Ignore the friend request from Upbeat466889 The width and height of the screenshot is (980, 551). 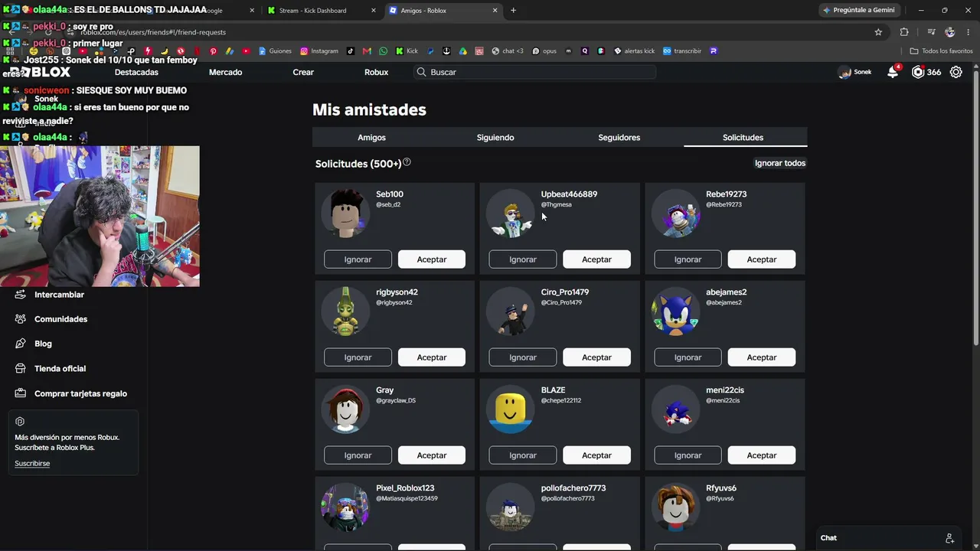(523, 259)
